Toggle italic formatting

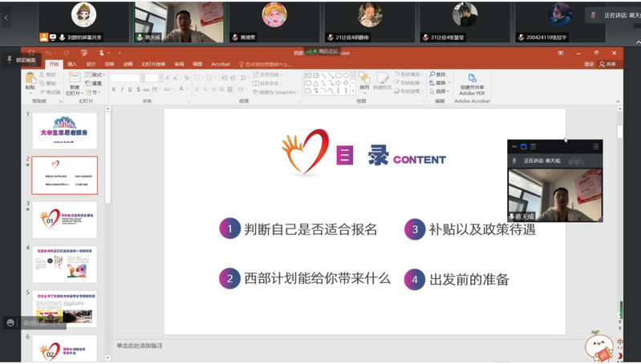tap(122, 89)
